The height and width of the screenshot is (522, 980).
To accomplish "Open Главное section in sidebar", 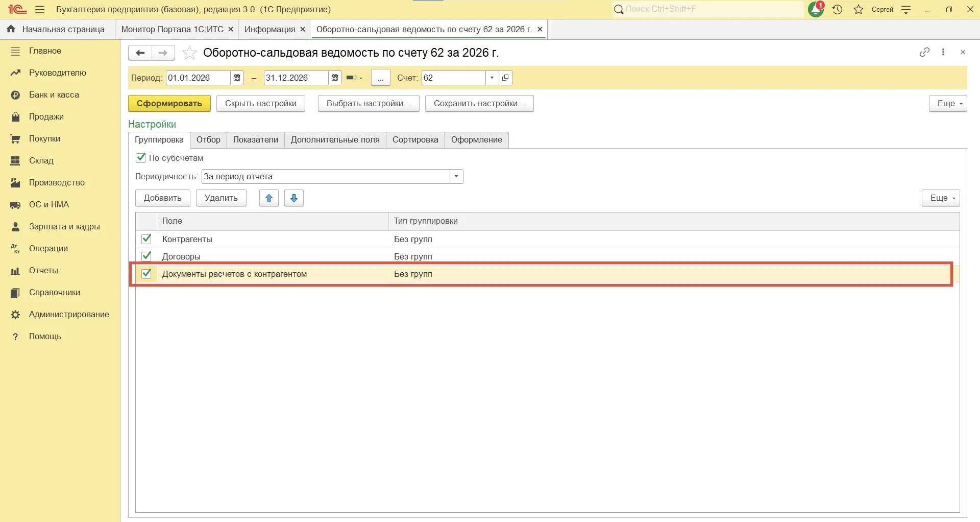I will (60, 51).
